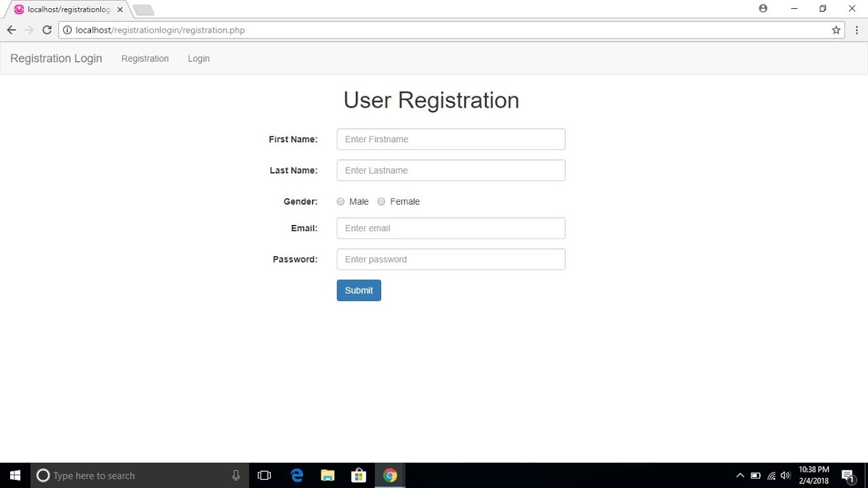
Task: Open the Chrome profile icon
Action: (763, 9)
